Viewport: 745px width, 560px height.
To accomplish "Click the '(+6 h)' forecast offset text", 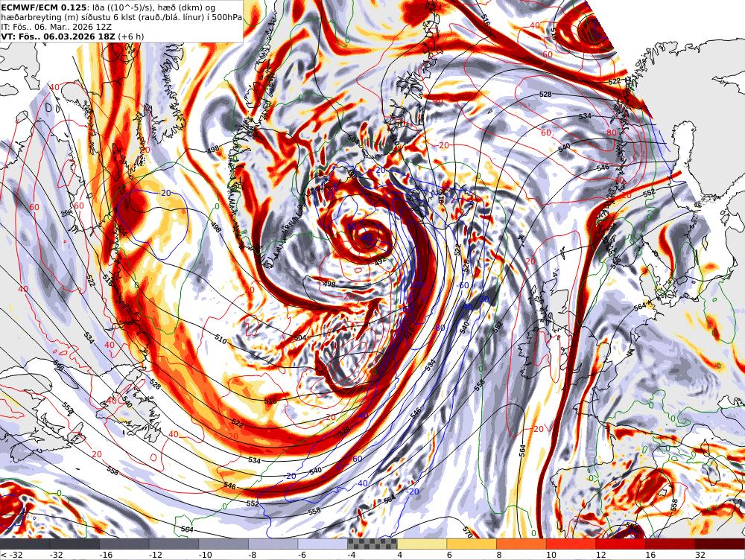I will [130, 36].
